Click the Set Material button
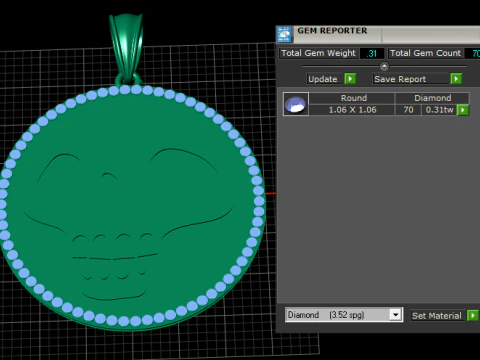480x360 pixels. click(437, 316)
